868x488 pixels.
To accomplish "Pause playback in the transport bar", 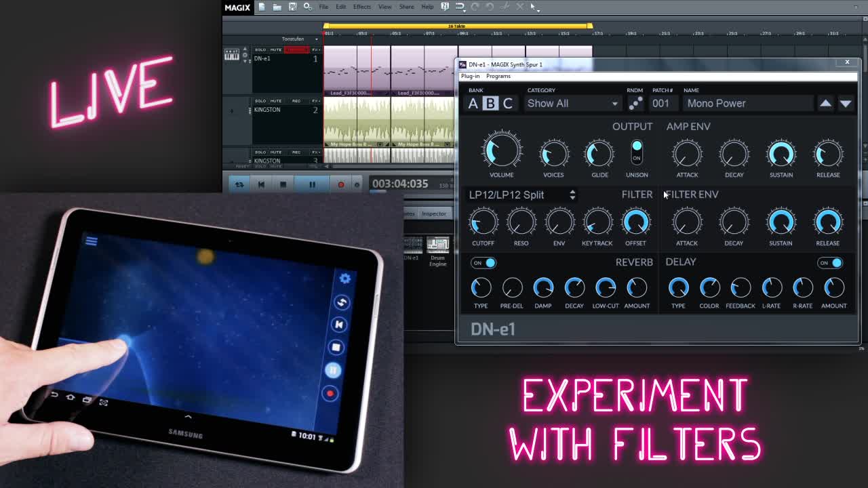I will (312, 184).
